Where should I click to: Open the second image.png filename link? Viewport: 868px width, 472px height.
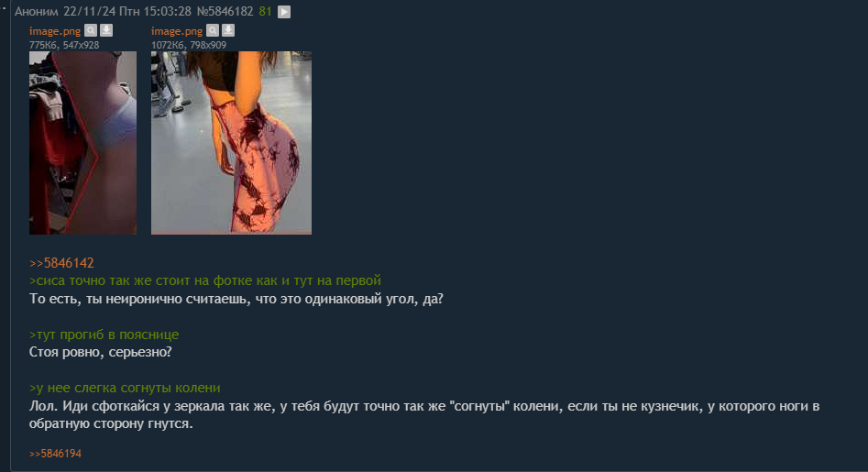tap(177, 31)
